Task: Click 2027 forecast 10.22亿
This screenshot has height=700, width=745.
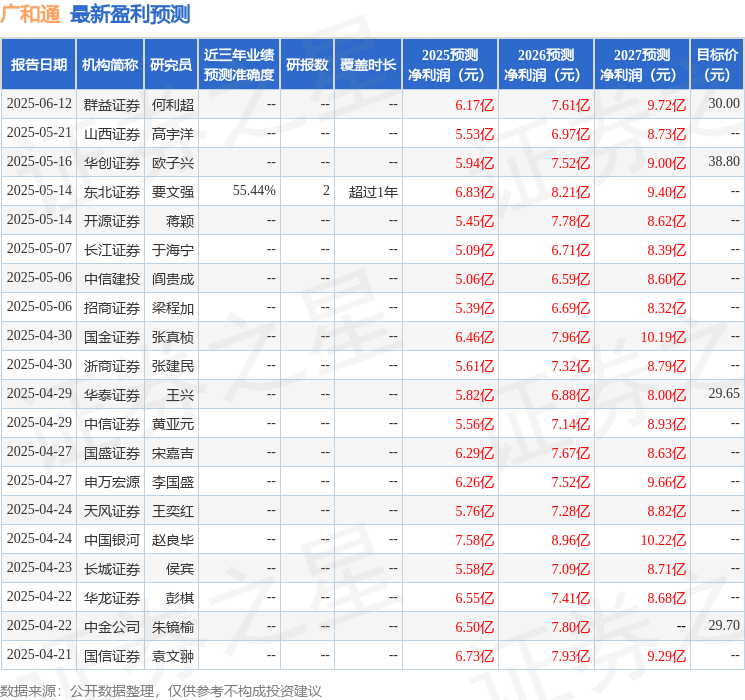Action: (x=663, y=540)
